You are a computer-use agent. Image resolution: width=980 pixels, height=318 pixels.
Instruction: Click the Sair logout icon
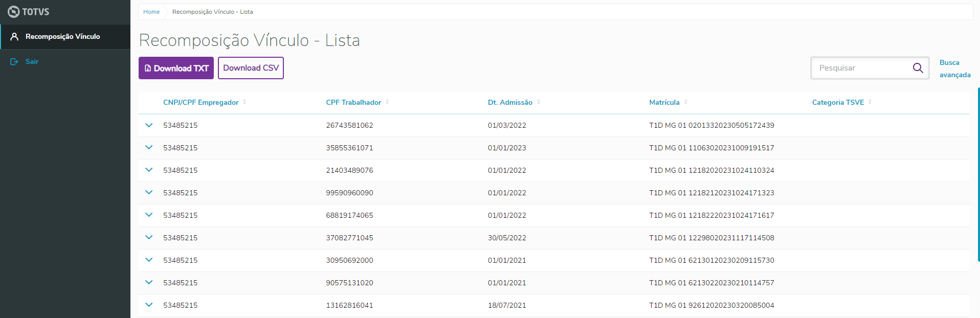(x=14, y=62)
